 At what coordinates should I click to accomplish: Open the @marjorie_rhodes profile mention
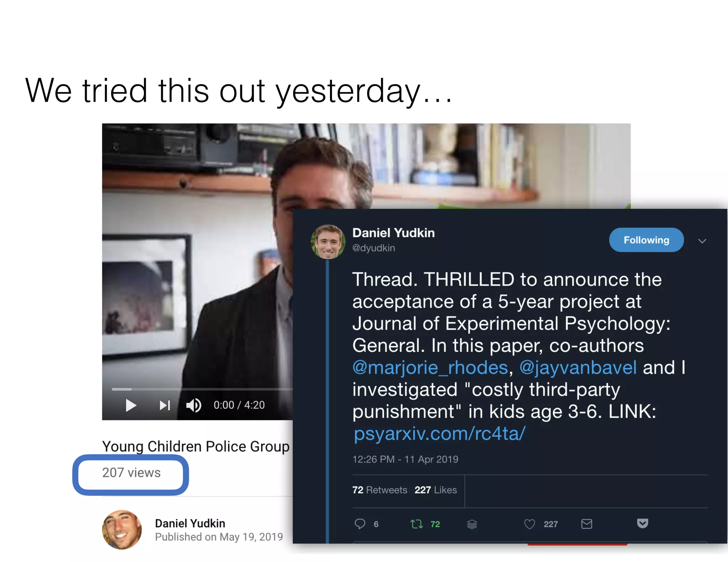pyautogui.click(x=430, y=368)
